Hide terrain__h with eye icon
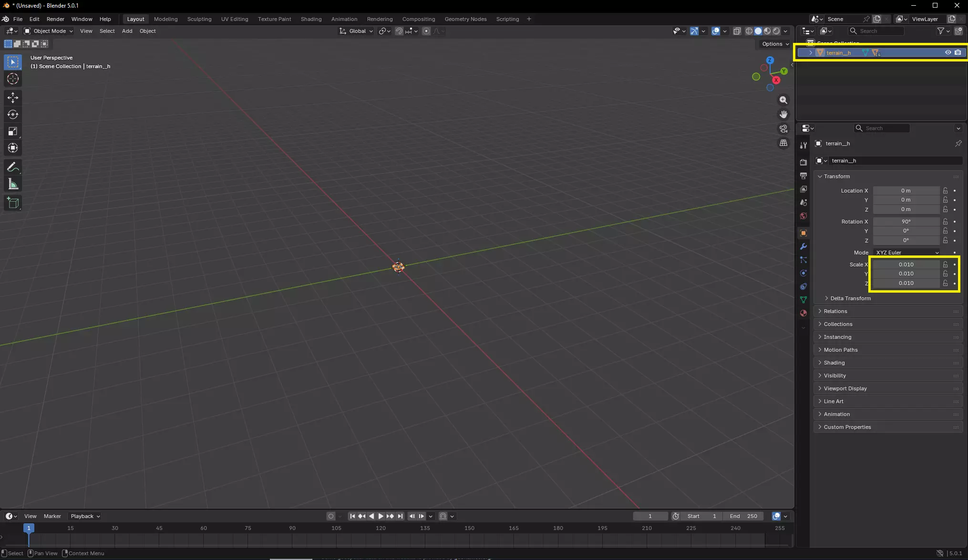Viewport: 968px width, 560px height. 948,52
